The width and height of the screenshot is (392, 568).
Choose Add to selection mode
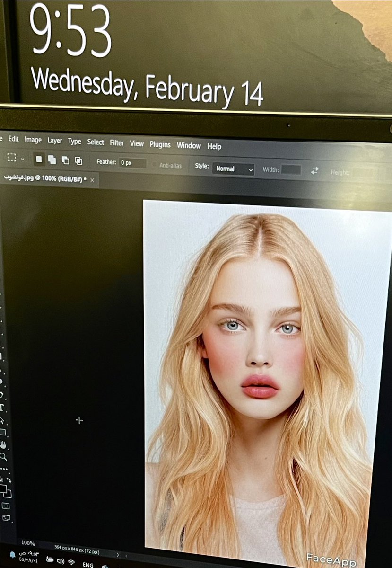pos(52,160)
